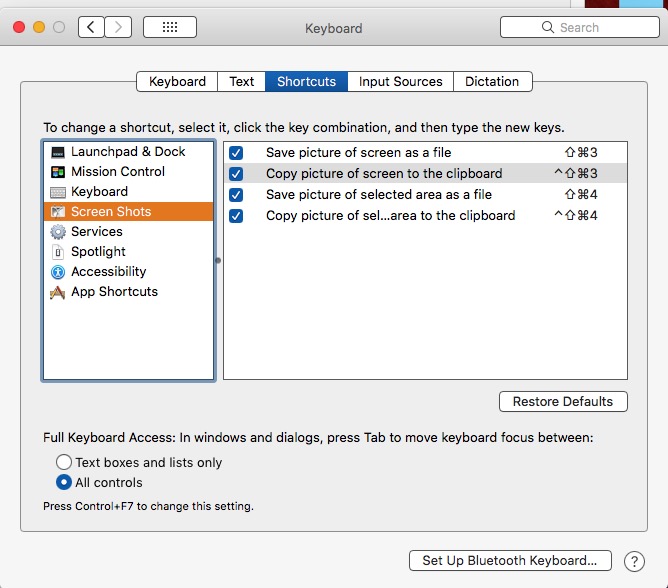The width and height of the screenshot is (668, 588).
Task: Show all preferences grid button
Action: tap(170, 27)
